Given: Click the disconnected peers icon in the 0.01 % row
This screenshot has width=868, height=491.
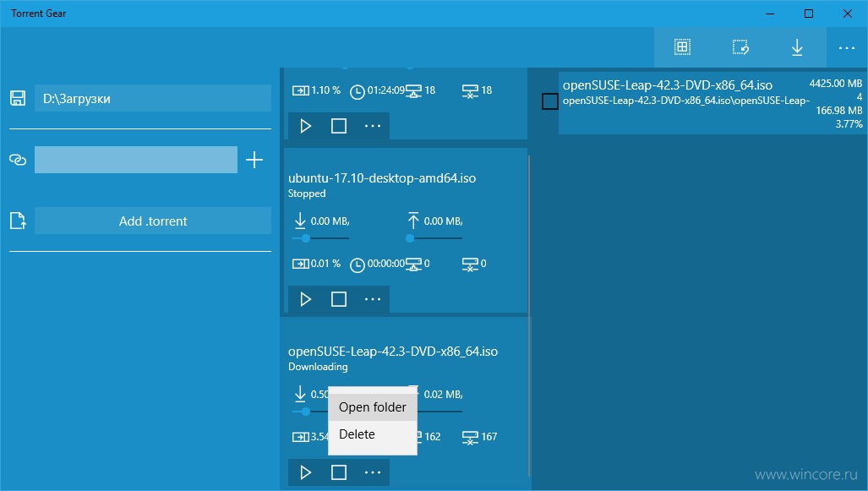Looking at the screenshot, I should 470,264.
